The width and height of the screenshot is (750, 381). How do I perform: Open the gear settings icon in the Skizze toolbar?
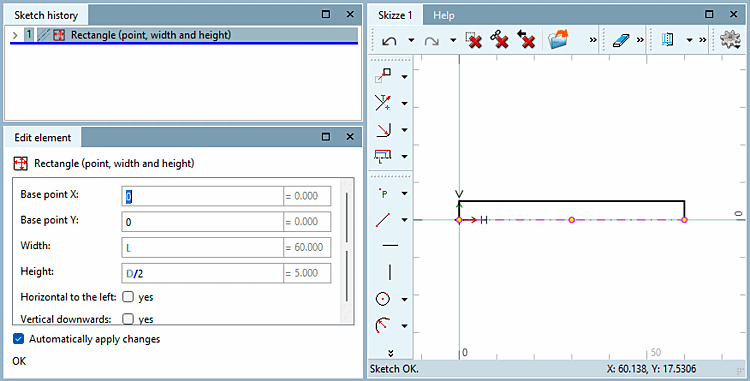[730, 39]
